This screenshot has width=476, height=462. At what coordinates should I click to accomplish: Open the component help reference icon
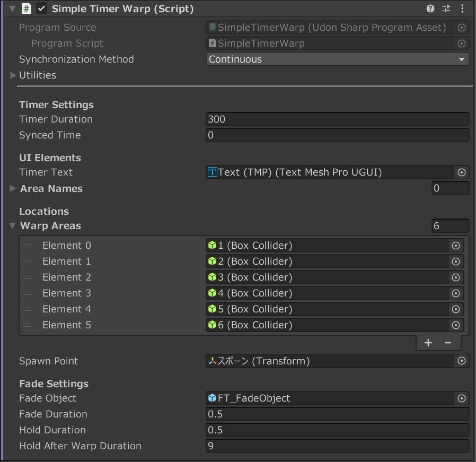[x=430, y=8]
